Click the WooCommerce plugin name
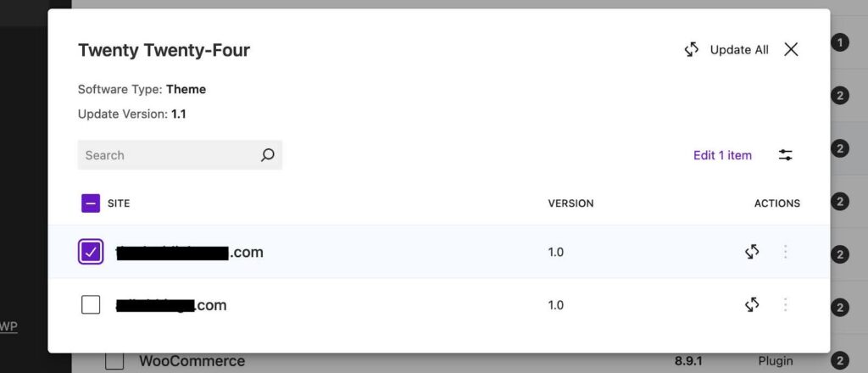The image size is (868, 373). pyautogui.click(x=192, y=361)
